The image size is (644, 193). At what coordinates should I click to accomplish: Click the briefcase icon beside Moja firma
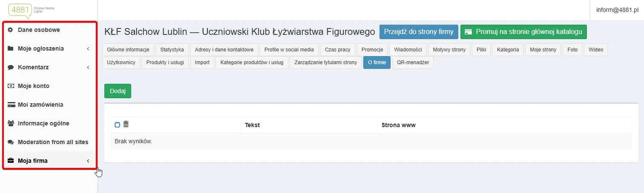tap(11, 161)
